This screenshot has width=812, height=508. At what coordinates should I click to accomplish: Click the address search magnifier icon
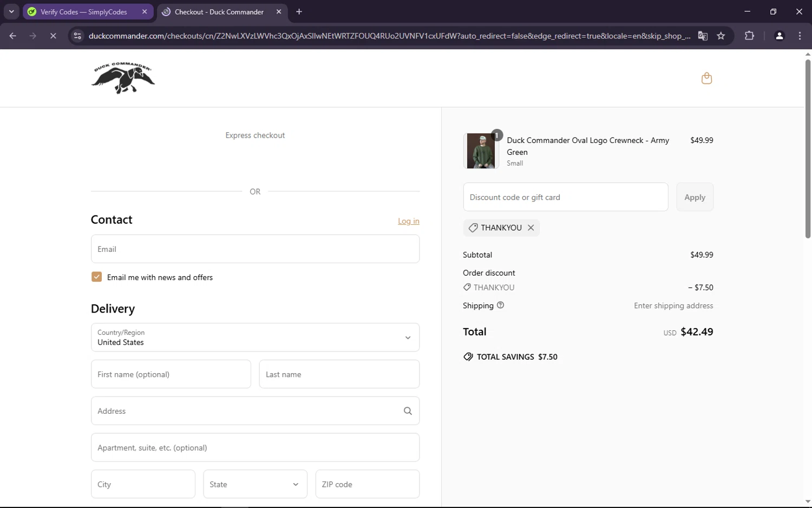(408, 411)
